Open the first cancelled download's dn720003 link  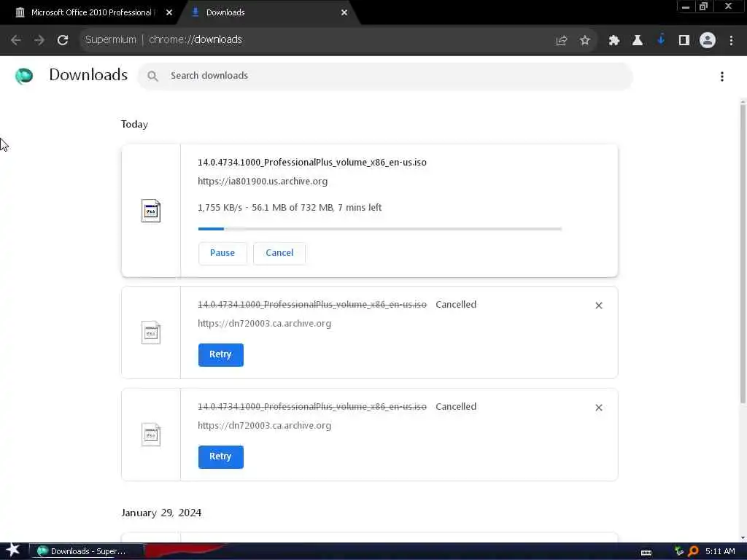[264, 323]
